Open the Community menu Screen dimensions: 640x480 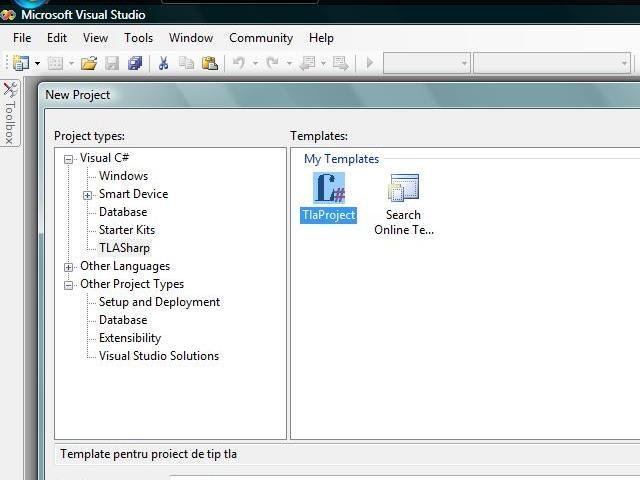(x=261, y=38)
